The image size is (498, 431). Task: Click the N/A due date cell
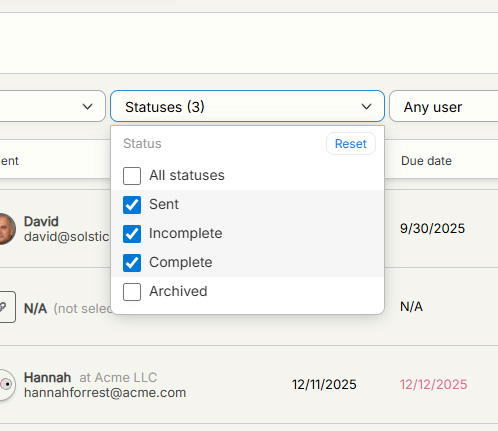411,307
